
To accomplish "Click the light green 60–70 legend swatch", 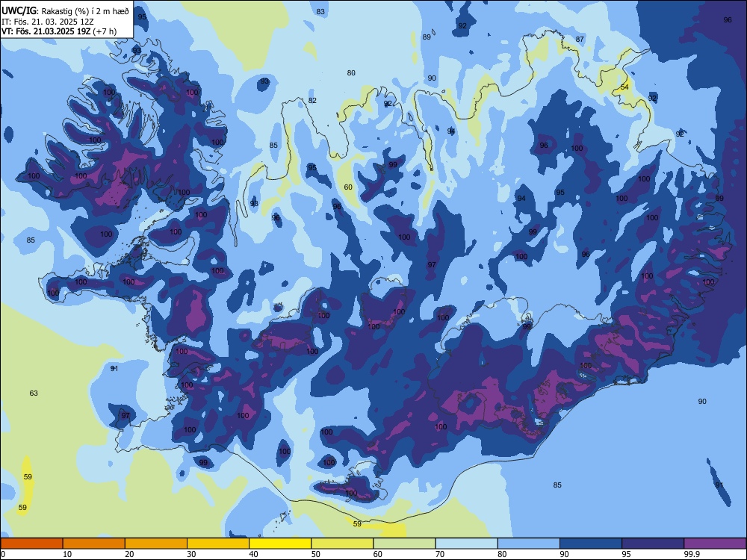I will coord(404,544).
